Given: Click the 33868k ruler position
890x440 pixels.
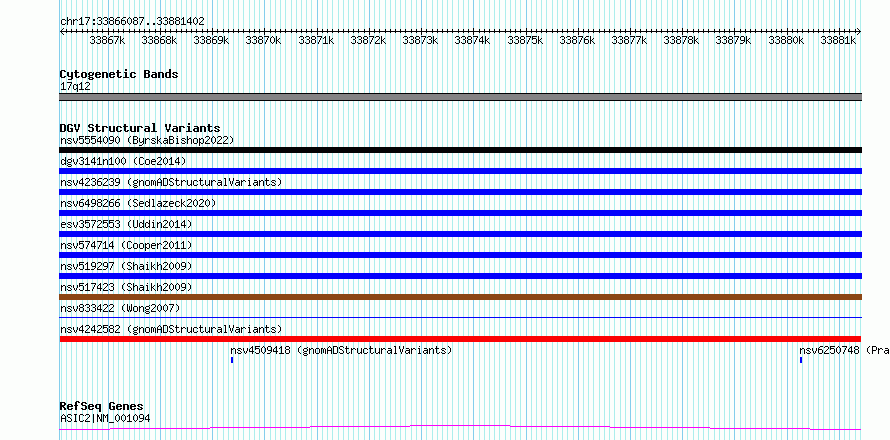Looking at the screenshot, I should point(159,40).
